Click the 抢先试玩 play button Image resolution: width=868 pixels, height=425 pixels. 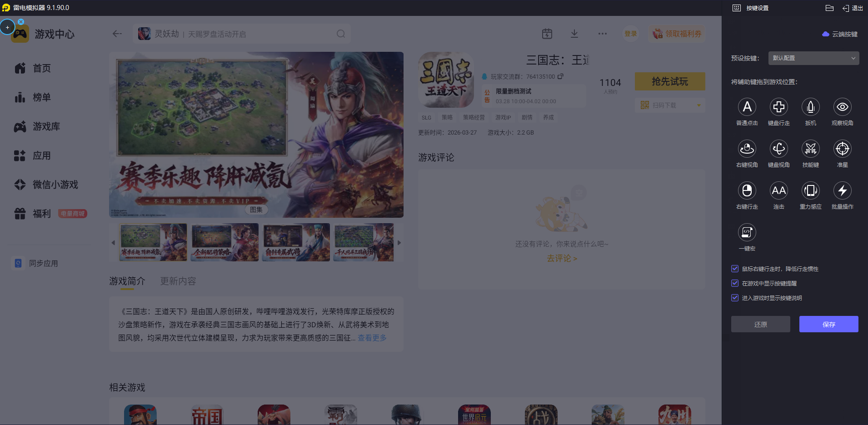click(x=670, y=81)
